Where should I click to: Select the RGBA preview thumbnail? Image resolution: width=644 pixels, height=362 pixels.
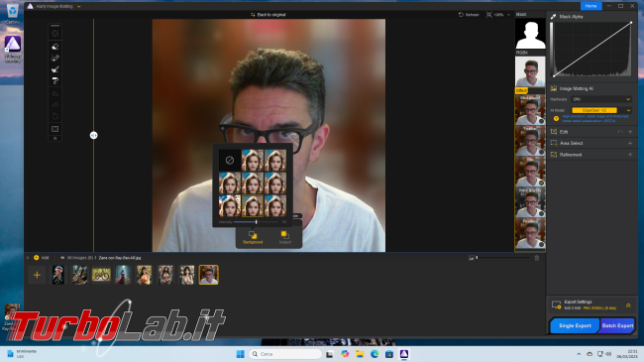530,71
